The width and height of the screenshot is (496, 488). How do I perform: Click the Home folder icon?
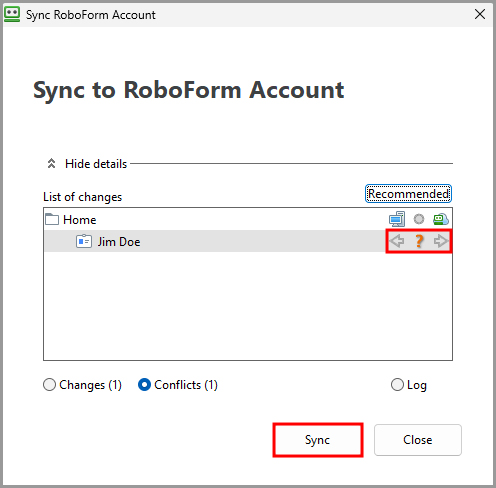click(x=52, y=219)
